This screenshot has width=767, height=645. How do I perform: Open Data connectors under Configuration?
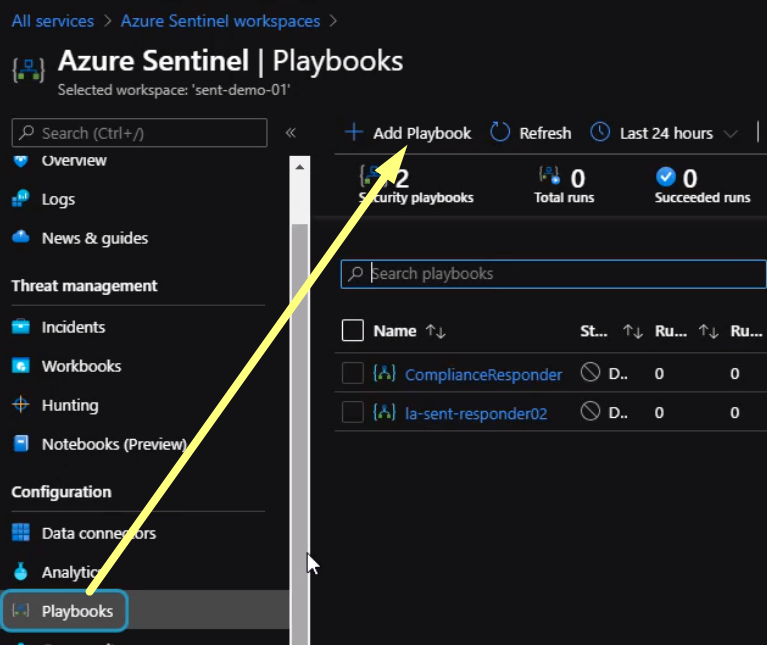(x=99, y=533)
